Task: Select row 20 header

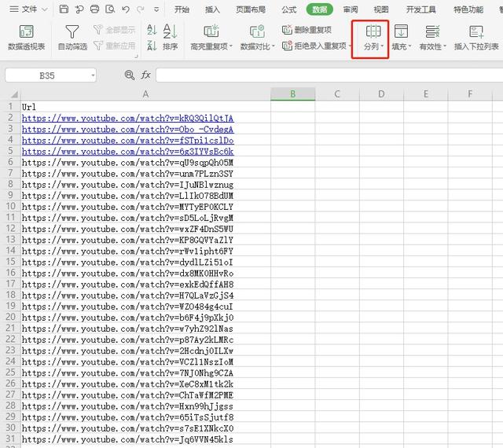Action: pyautogui.click(x=10, y=317)
